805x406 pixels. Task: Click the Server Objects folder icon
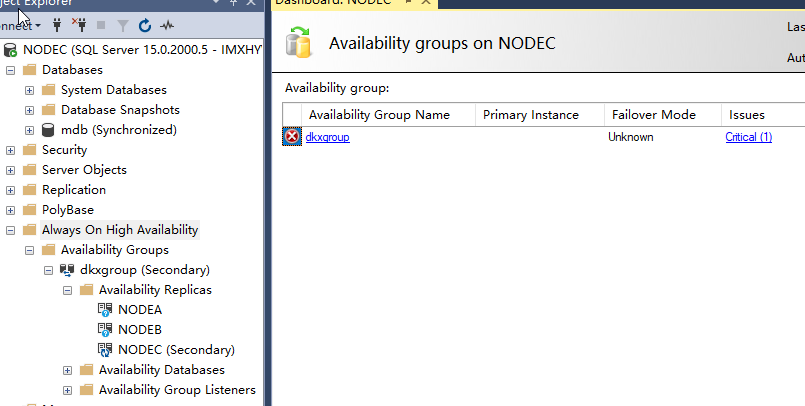coord(30,169)
